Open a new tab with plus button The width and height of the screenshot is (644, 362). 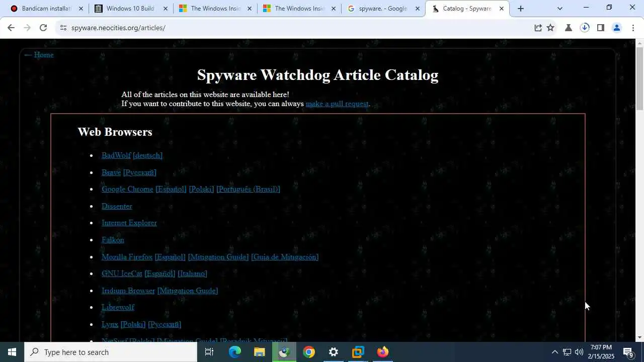[521, 9]
